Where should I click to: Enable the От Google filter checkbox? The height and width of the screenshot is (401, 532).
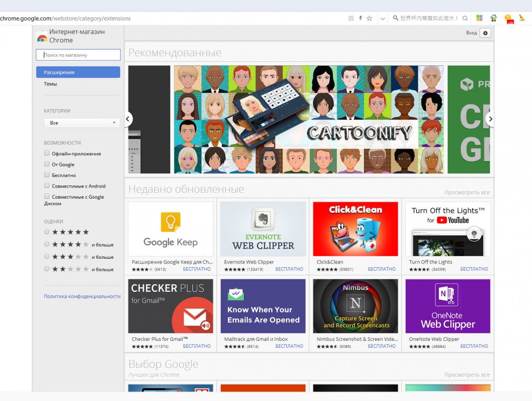[47, 164]
